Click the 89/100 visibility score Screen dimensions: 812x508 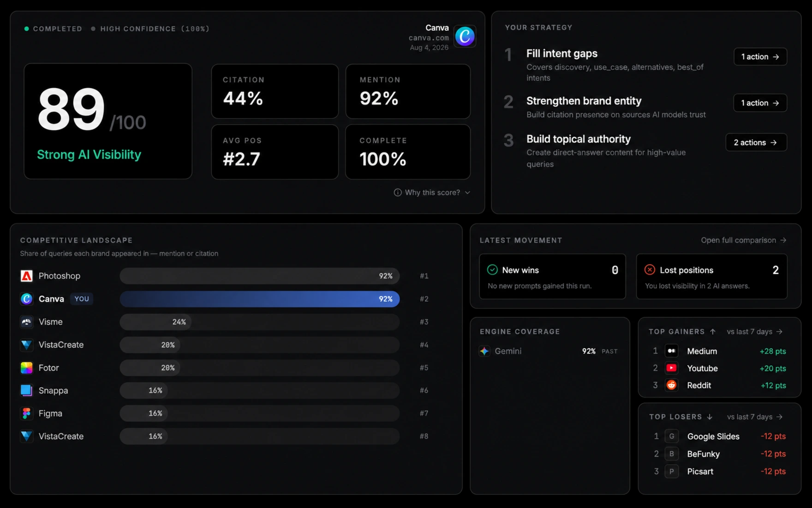click(x=91, y=110)
